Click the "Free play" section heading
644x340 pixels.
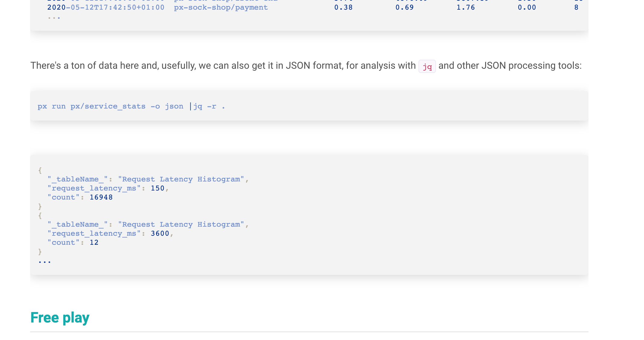[60, 318]
